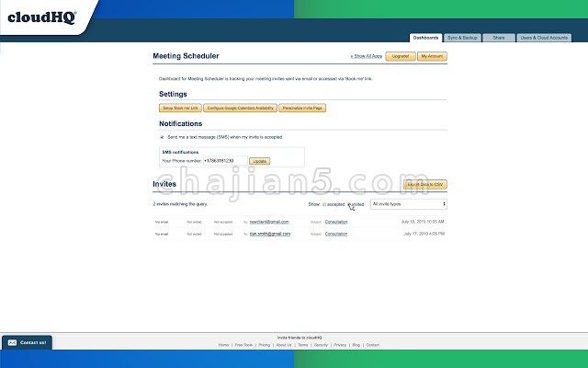This screenshot has height=368, width=588.
Task: Open the Sync & Backup tab
Action: 462,38
